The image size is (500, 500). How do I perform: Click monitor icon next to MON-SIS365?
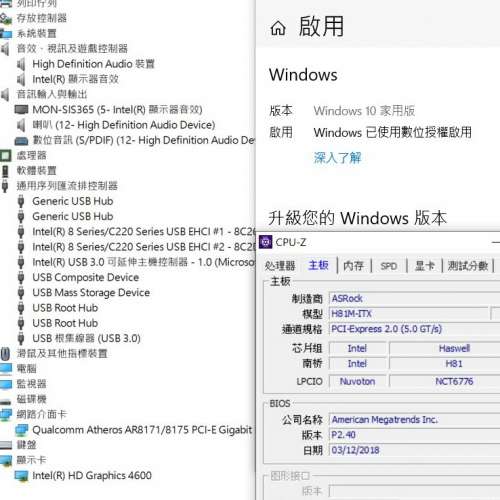(21, 110)
